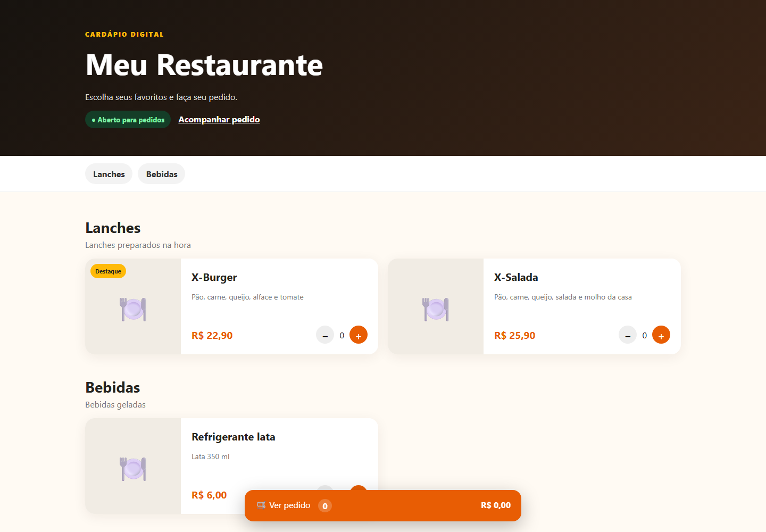766x532 pixels.
Task: Click the R$ 6,00 price
Action: click(209, 495)
